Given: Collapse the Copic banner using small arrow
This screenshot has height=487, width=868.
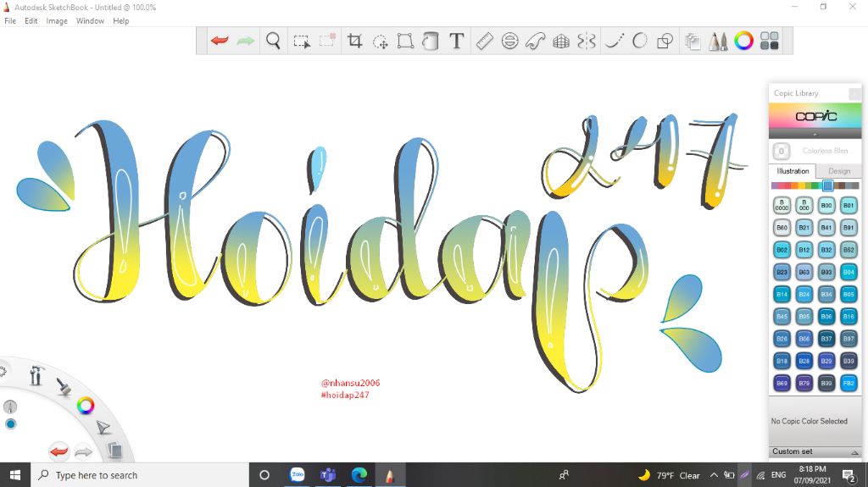Looking at the screenshot, I should [815, 135].
